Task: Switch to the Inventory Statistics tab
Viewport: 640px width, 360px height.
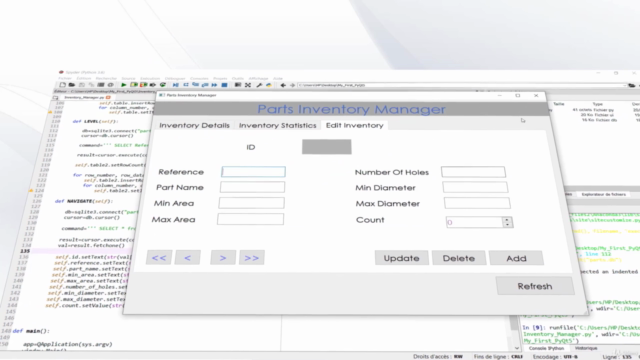Action: pyautogui.click(x=278, y=125)
